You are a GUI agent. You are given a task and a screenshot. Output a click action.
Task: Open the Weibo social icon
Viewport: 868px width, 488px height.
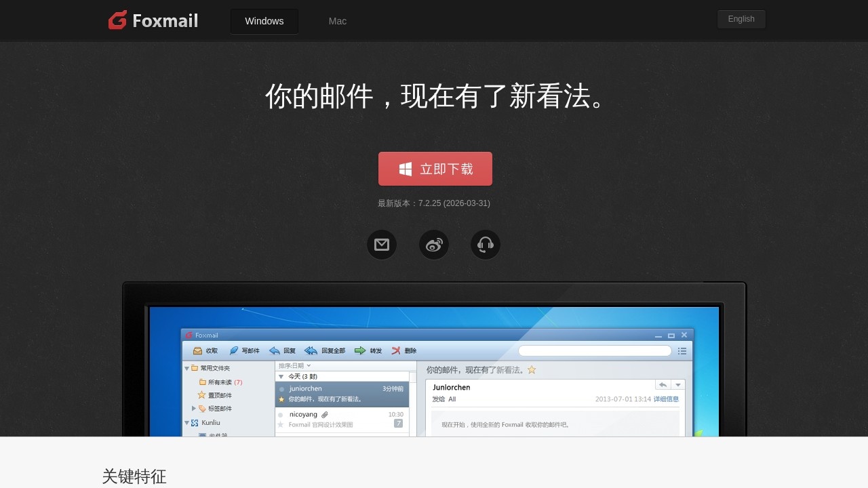click(x=434, y=245)
